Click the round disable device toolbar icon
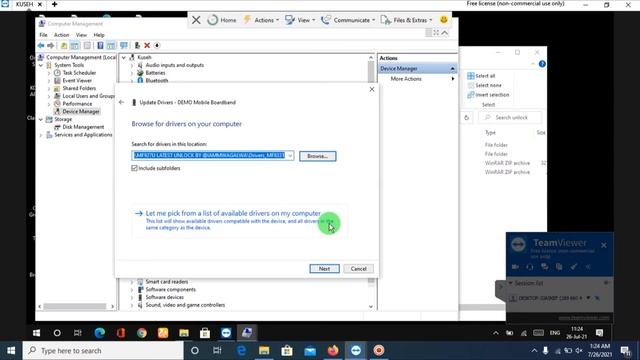The height and width of the screenshot is (360, 640). coord(157,46)
